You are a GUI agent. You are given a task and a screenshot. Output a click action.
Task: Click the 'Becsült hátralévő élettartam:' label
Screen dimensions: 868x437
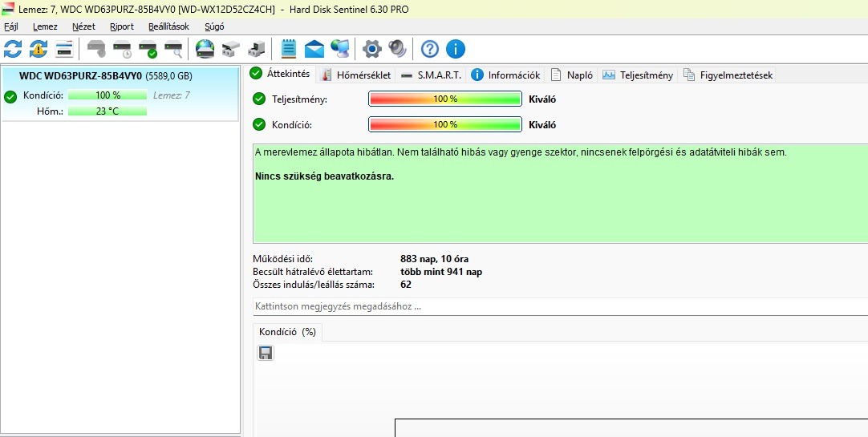tap(313, 272)
